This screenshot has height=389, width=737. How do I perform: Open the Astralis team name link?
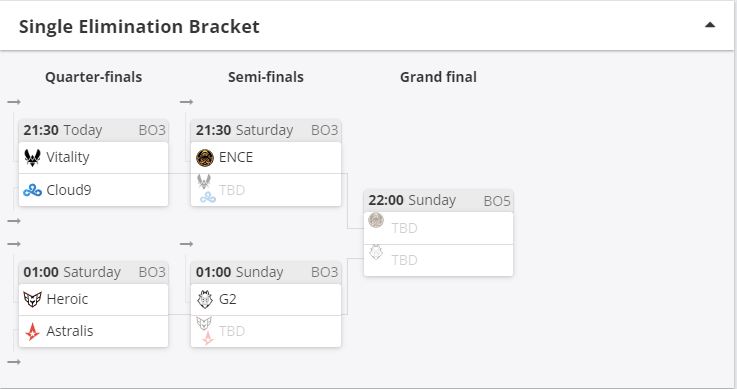70,331
